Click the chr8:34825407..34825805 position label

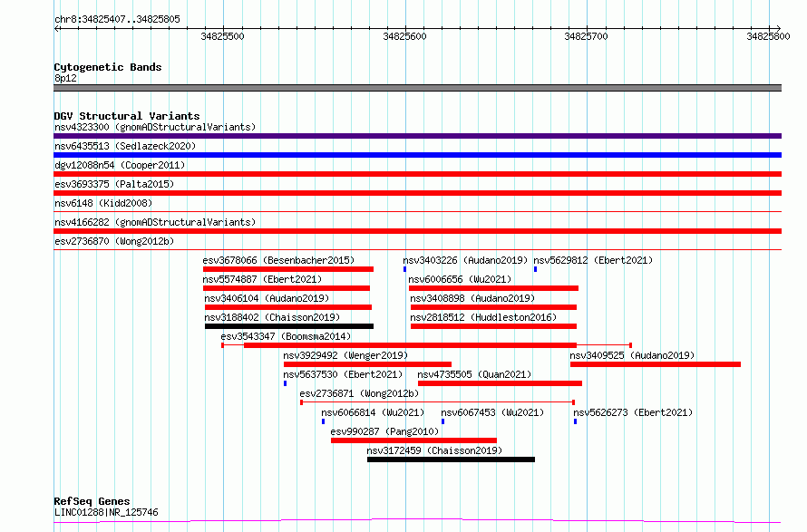[117, 20]
